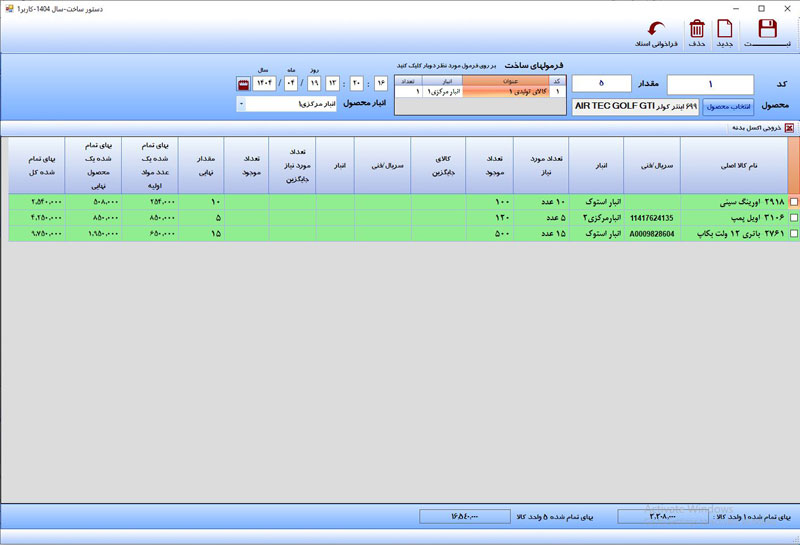The width and height of the screenshot is (800, 545).
Task: Click the تعداد column header in formulas grid
Action: pos(408,81)
